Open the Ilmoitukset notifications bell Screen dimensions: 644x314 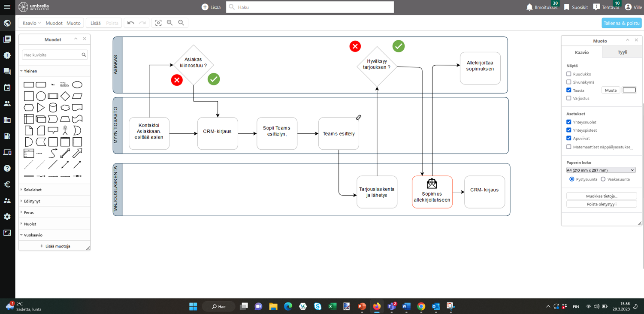pyautogui.click(x=529, y=7)
